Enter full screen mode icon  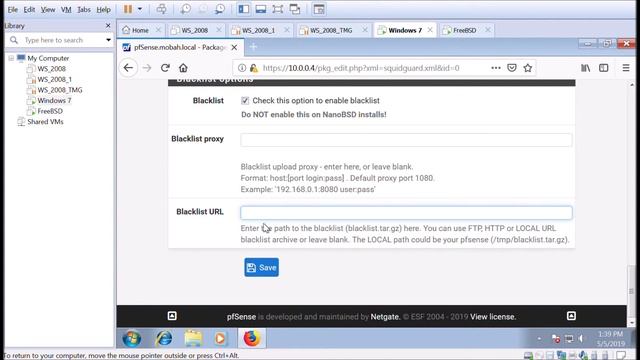(278, 9)
